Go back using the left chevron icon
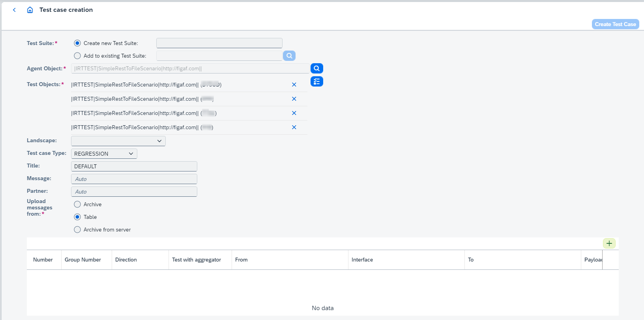Image resolution: width=644 pixels, height=320 pixels. coord(14,10)
